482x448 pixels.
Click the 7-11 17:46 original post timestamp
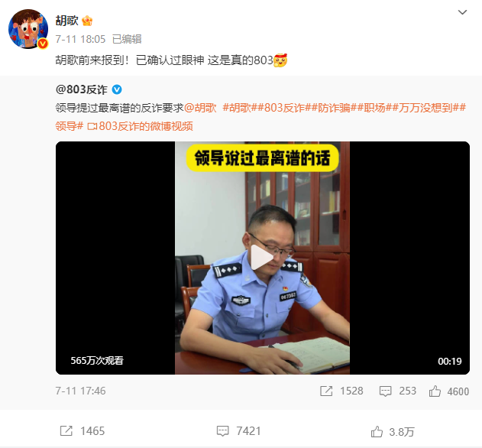80,391
